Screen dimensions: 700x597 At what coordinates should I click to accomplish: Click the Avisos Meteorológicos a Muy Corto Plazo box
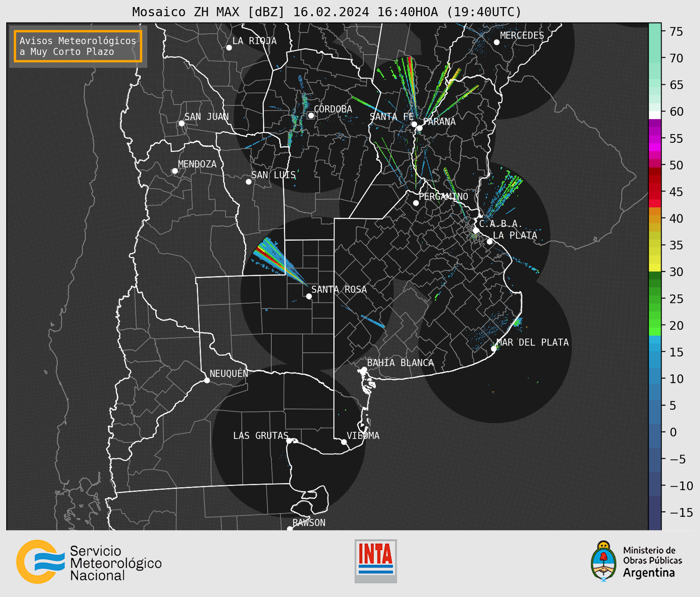[78, 46]
